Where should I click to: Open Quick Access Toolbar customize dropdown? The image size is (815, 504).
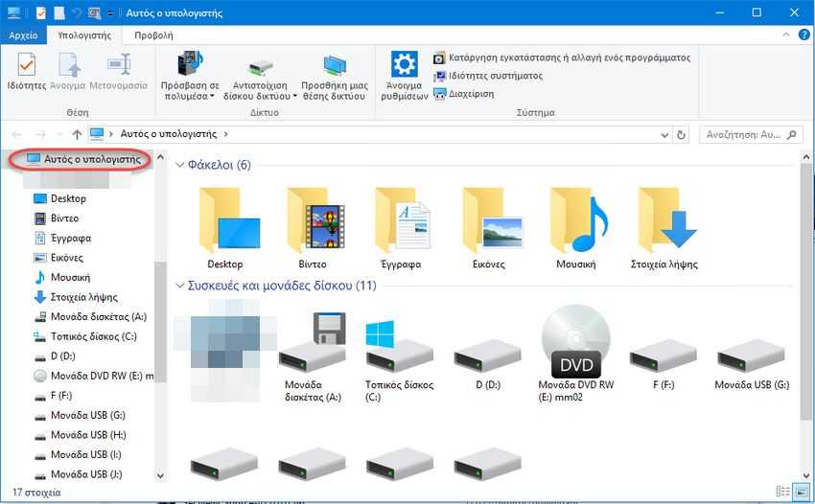click(110, 13)
